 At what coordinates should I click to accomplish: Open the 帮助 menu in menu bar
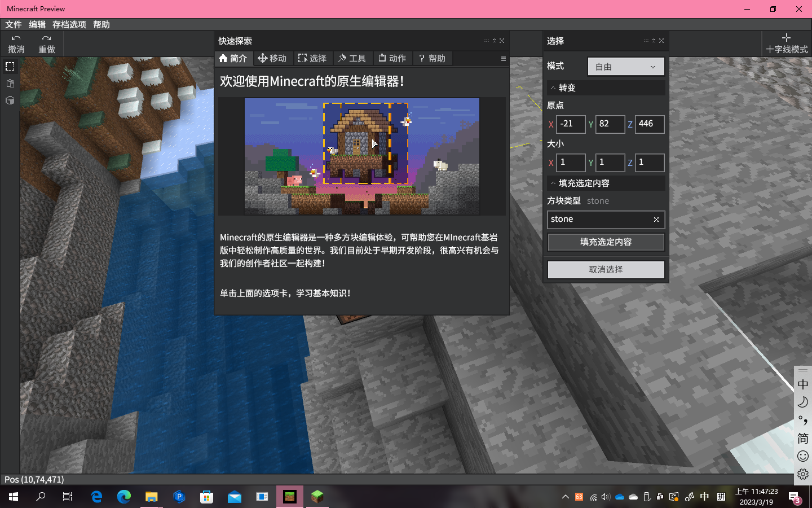click(x=101, y=24)
